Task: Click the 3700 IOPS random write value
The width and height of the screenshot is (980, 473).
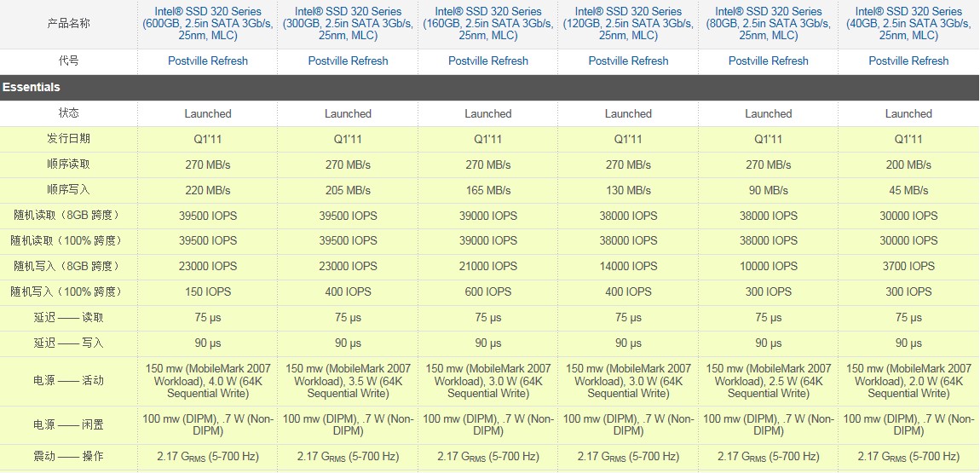Action: (908, 266)
